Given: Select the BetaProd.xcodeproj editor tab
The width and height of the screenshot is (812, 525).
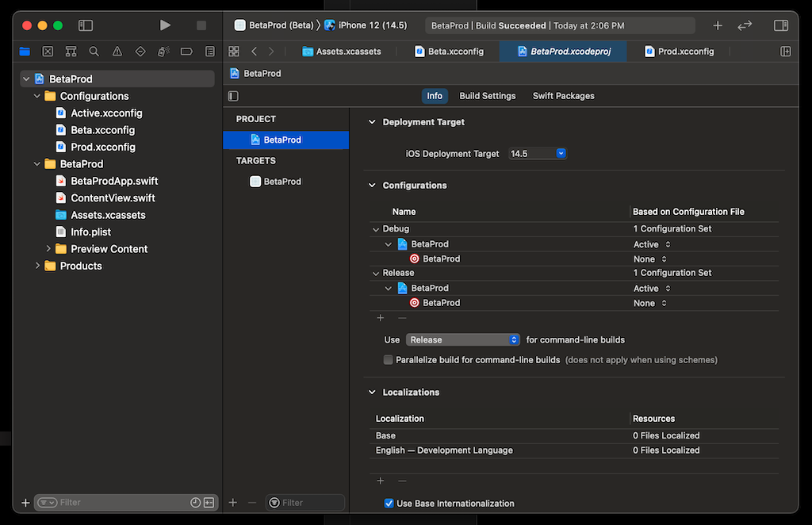Looking at the screenshot, I should (564, 52).
